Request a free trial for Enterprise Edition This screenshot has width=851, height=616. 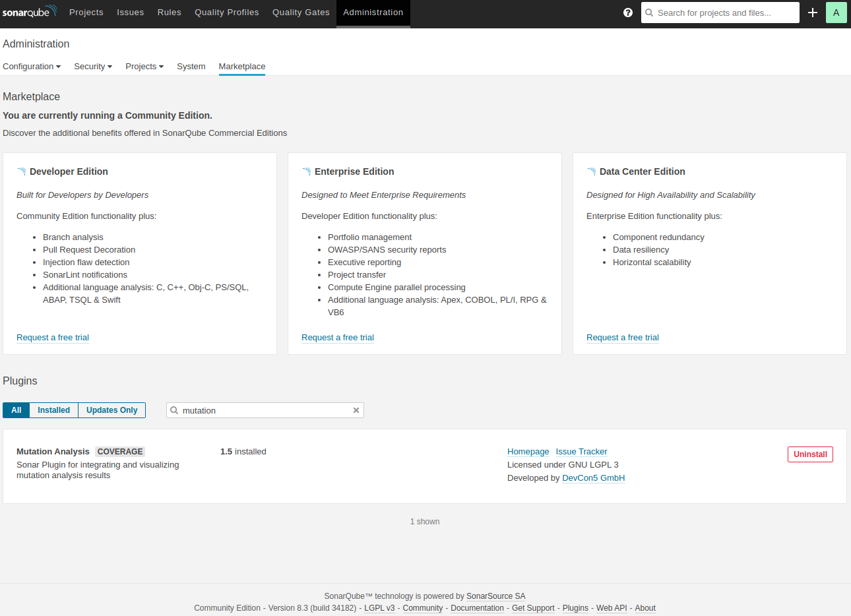point(338,338)
